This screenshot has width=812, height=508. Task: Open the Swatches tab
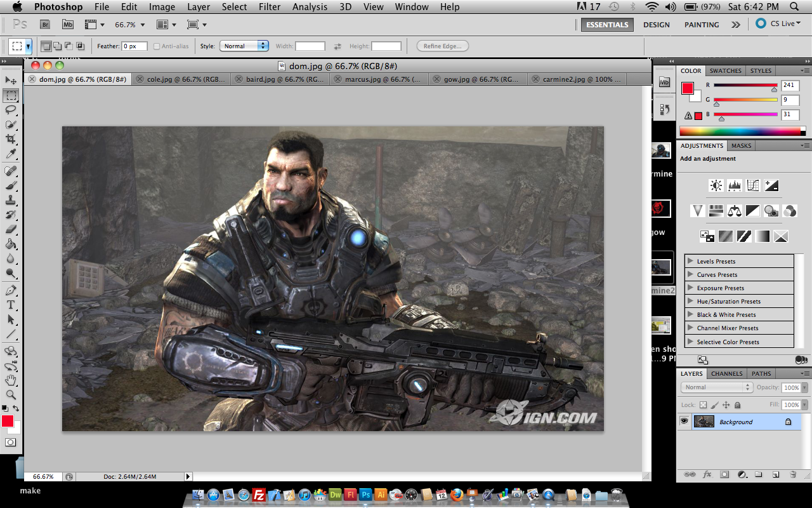[x=725, y=70]
